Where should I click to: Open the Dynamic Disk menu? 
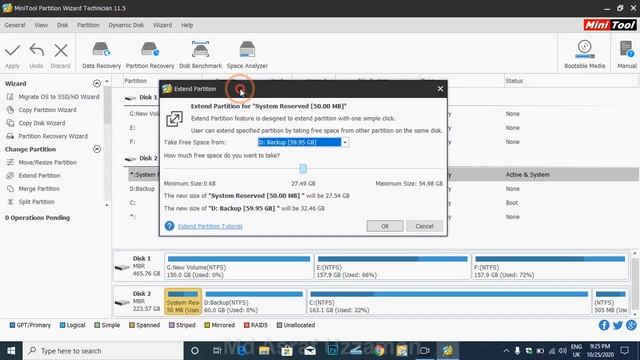126,25
